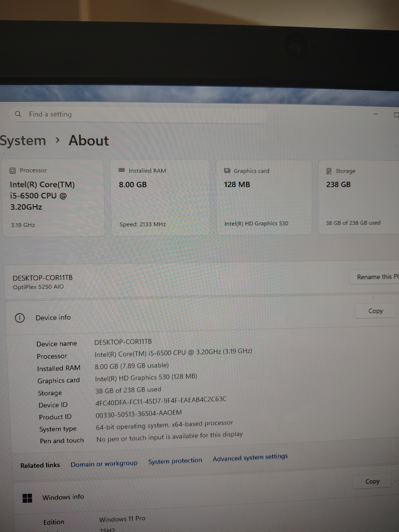The height and width of the screenshot is (532, 399).
Task: Open the System protection link
Action: tap(175, 461)
